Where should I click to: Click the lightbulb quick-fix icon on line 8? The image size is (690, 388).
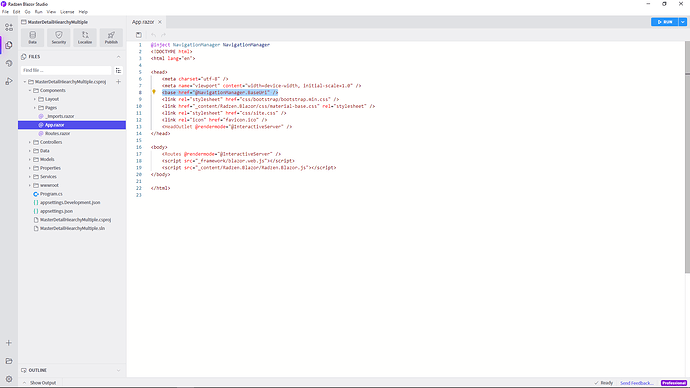pyautogui.click(x=154, y=92)
